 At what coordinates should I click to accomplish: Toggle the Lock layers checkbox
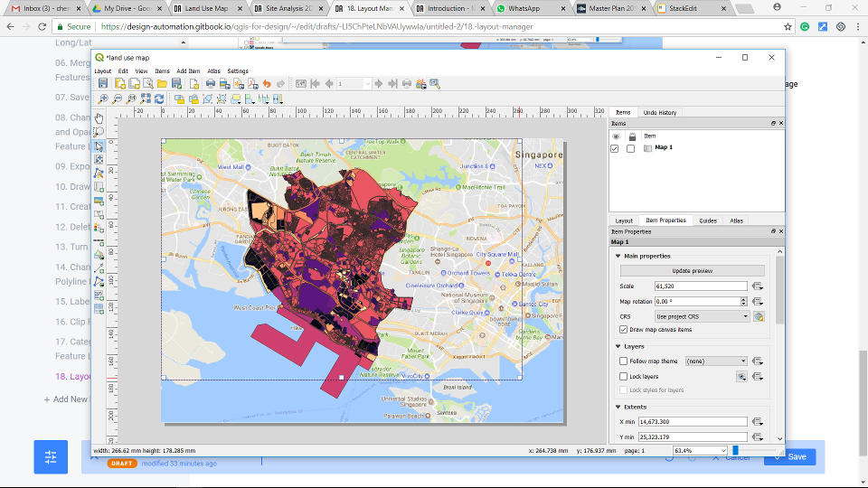point(623,376)
